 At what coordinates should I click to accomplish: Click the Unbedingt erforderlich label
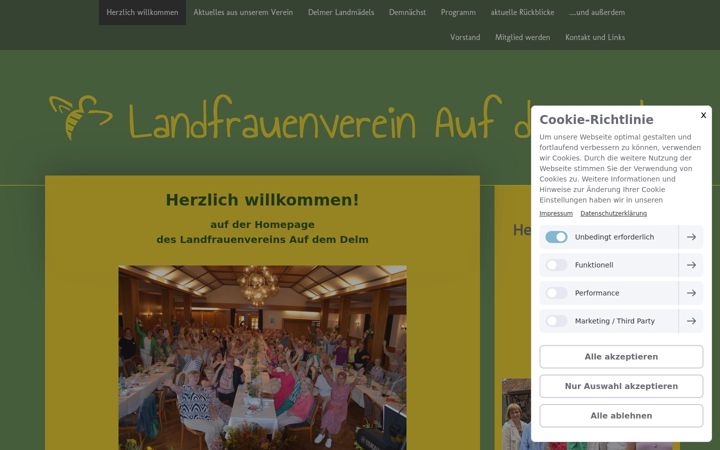[x=614, y=237]
